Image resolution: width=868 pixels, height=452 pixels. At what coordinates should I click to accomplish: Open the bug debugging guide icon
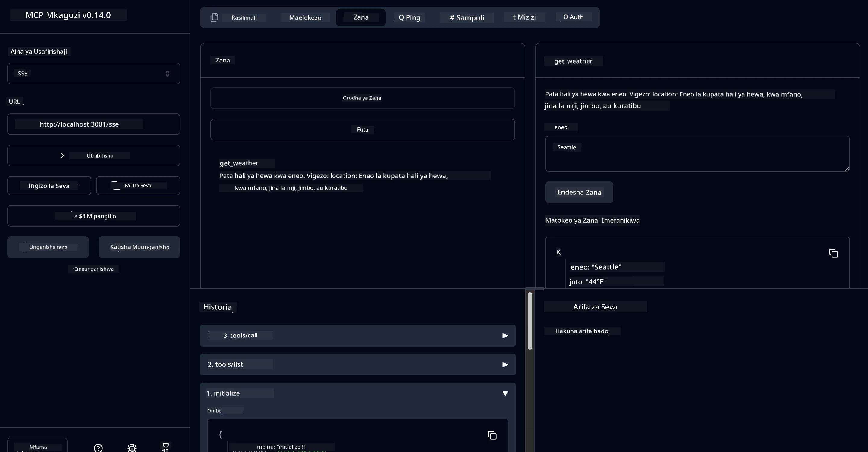coord(132,448)
